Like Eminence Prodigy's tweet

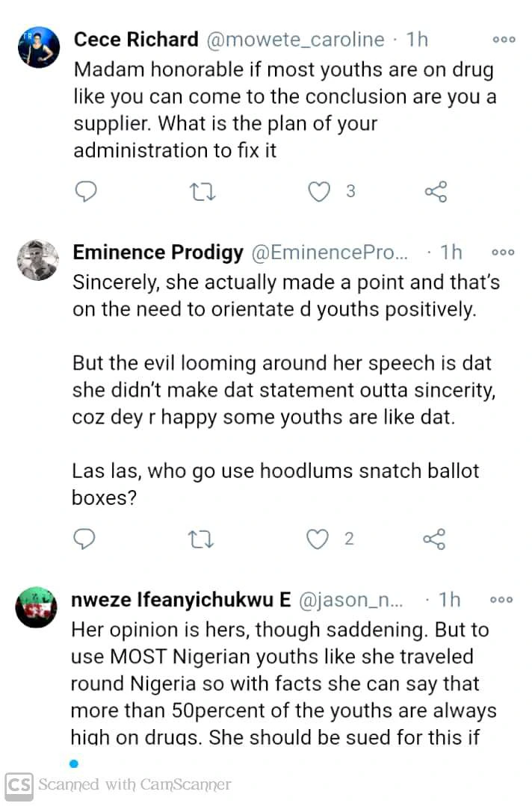point(320,539)
